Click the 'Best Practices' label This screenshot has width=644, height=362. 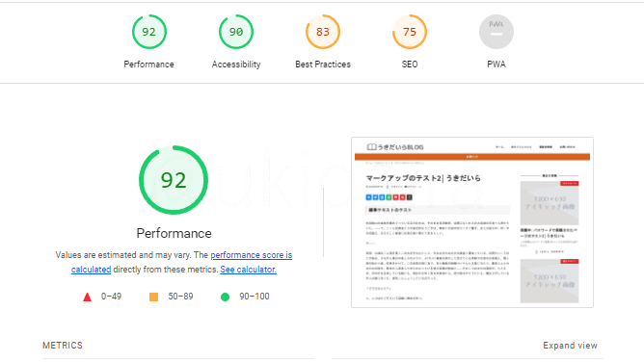[x=323, y=65]
